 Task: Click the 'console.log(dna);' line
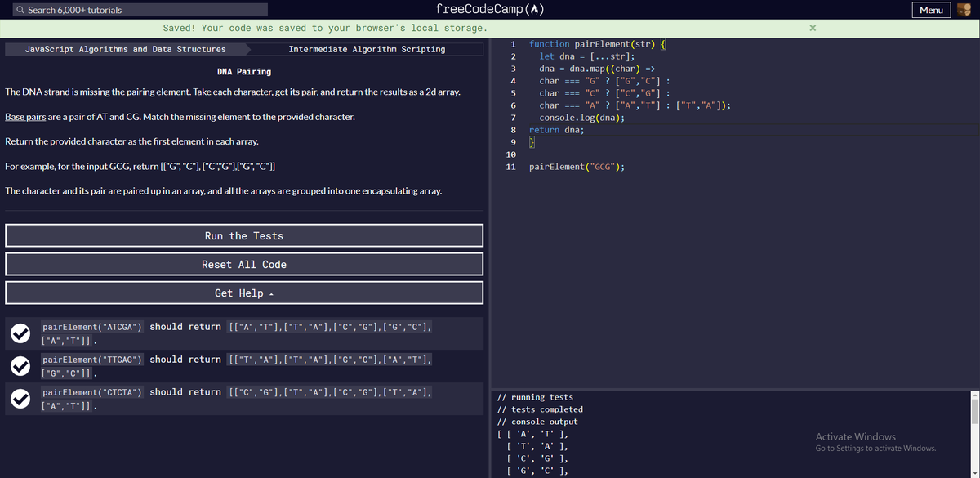tap(582, 118)
